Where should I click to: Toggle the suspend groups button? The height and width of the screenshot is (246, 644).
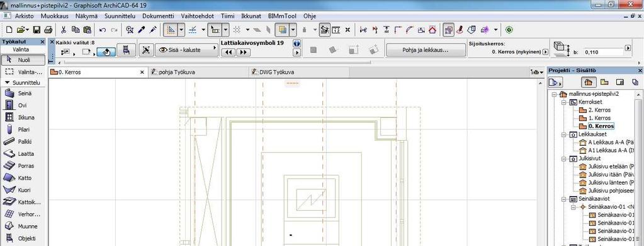[x=325, y=30]
